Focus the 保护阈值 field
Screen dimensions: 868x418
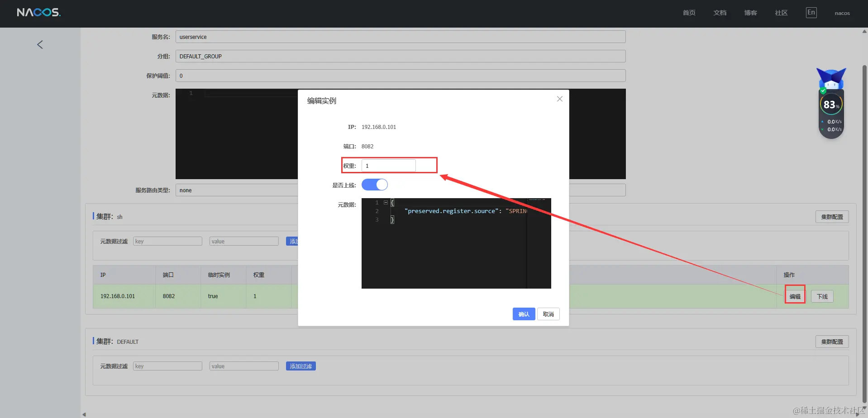tap(401, 76)
